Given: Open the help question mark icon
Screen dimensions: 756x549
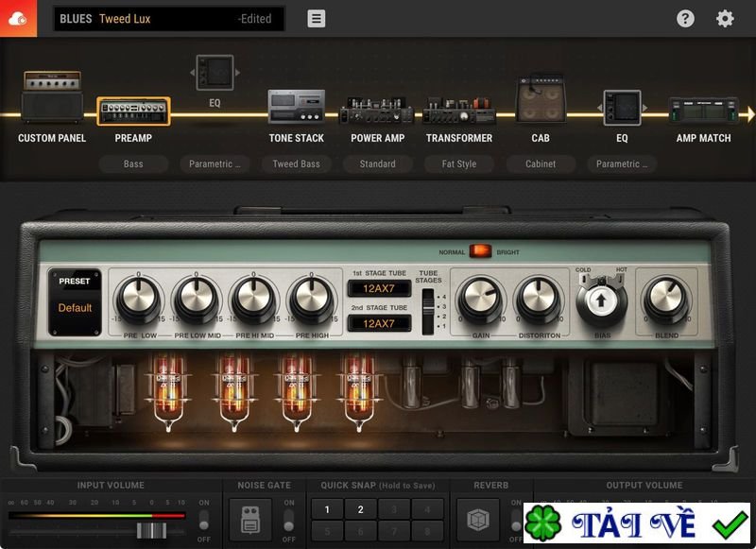Looking at the screenshot, I should click(685, 19).
